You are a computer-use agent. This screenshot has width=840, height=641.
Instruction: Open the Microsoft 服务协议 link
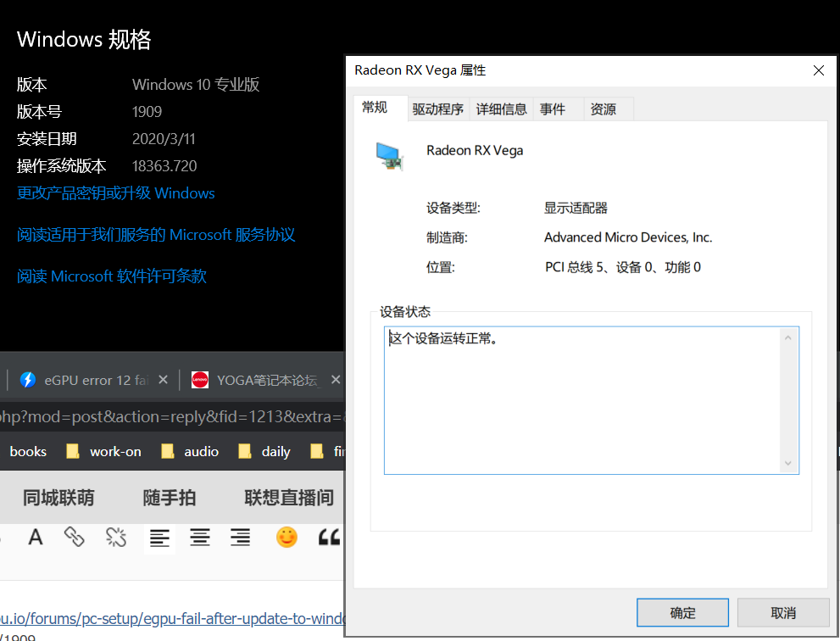156,235
